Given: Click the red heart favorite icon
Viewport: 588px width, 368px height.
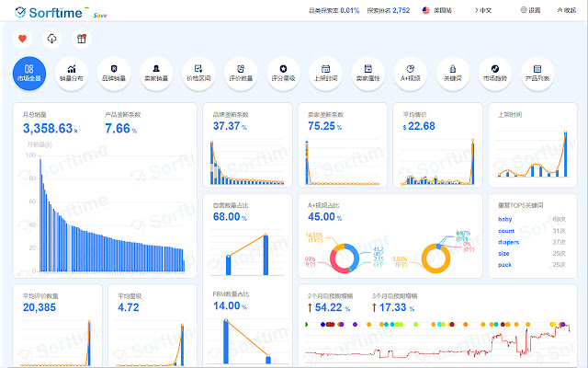Looking at the screenshot, I should point(24,39).
